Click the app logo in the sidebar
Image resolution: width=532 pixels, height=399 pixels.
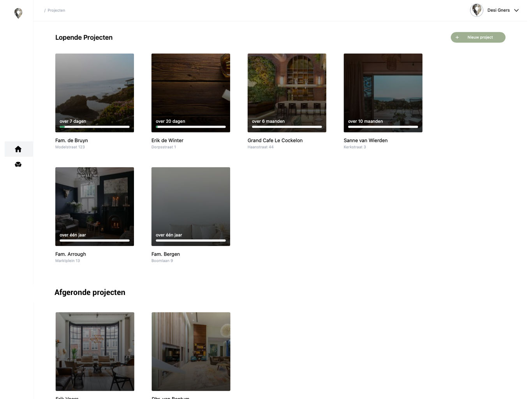click(x=18, y=13)
